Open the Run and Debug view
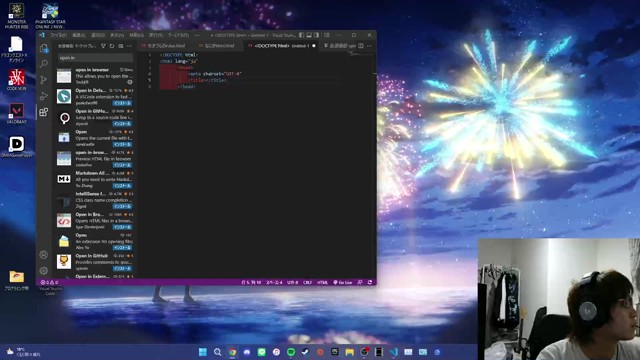The height and width of the screenshot is (360, 640). click(x=44, y=96)
